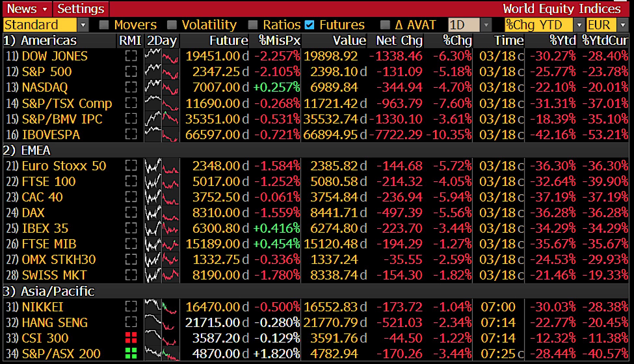Open the EUR currency dropdown

tap(622, 25)
